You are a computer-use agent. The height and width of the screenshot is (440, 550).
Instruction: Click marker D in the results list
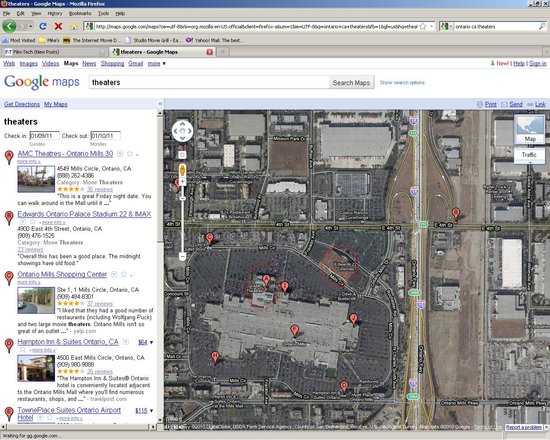click(x=9, y=345)
